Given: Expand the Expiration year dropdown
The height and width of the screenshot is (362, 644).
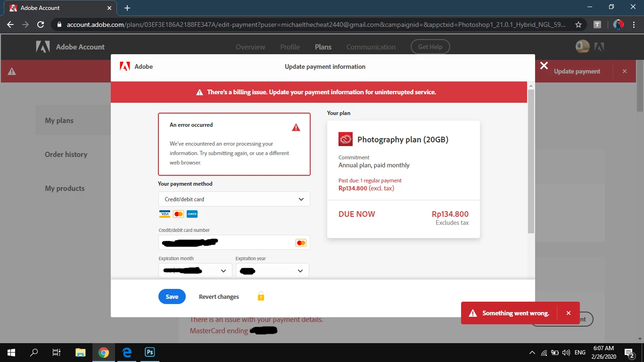Looking at the screenshot, I should pyautogui.click(x=272, y=271).
